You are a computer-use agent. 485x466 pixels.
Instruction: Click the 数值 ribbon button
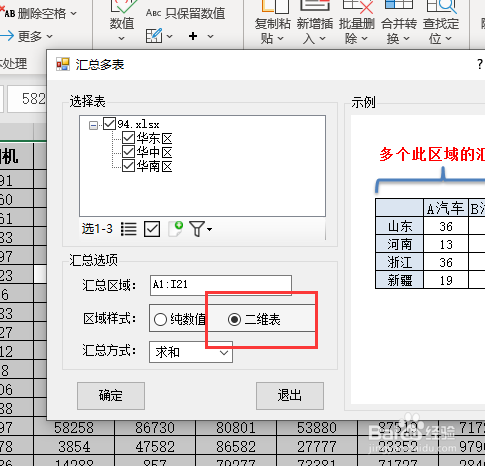click(x=122, y=21)
